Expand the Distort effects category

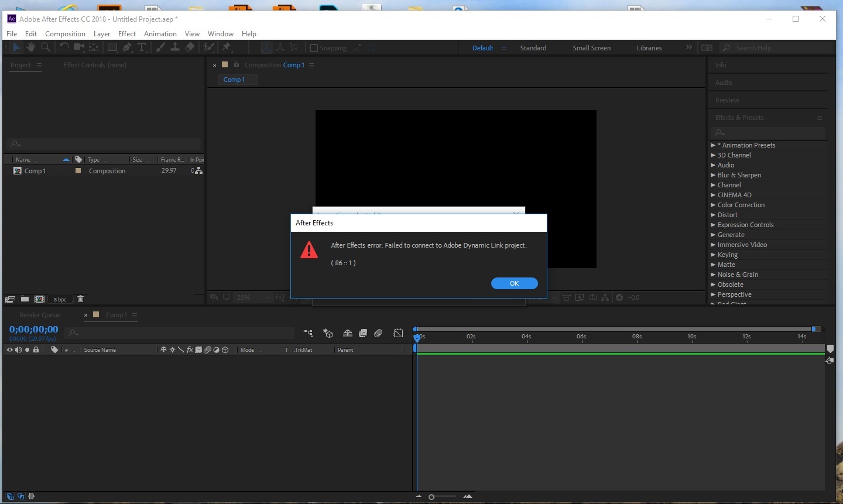tap(713, 215)
